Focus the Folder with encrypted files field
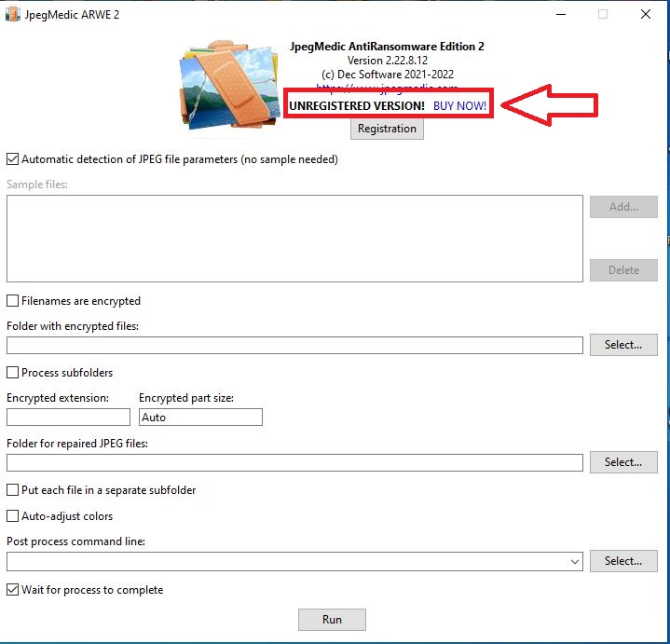 [x=294, y=345]
